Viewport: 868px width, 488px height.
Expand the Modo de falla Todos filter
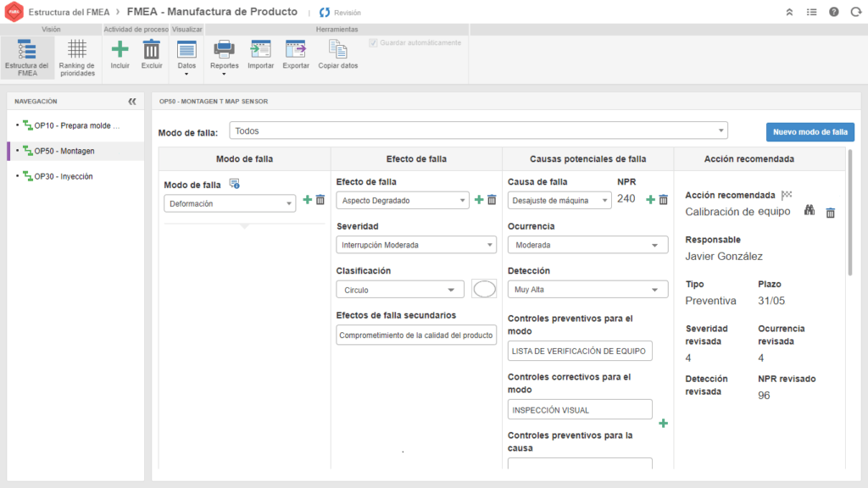coord(479,131)
